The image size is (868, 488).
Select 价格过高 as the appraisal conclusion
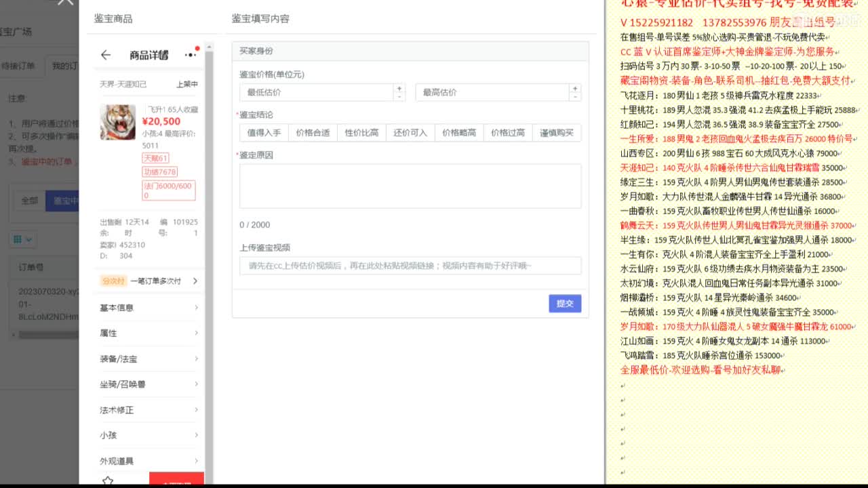pos(507,133)
